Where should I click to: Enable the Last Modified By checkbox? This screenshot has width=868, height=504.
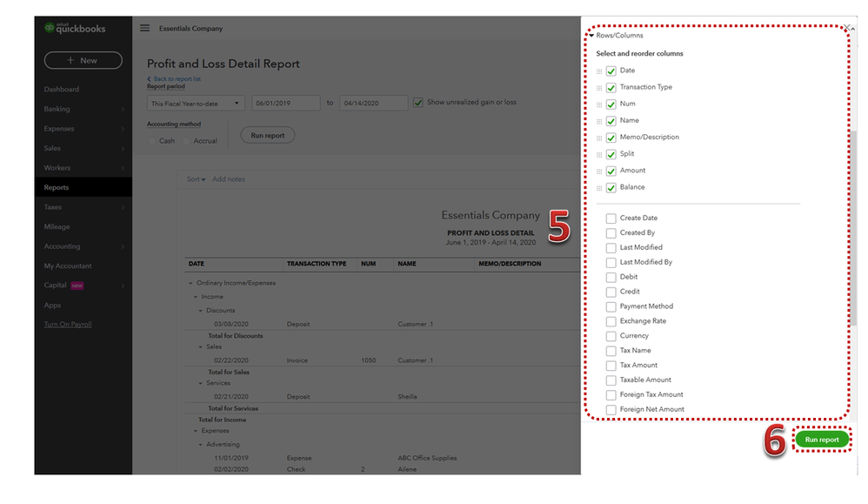611,263
